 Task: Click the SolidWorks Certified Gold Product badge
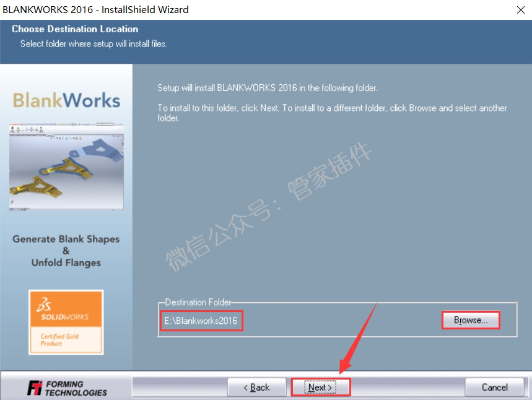66,322
